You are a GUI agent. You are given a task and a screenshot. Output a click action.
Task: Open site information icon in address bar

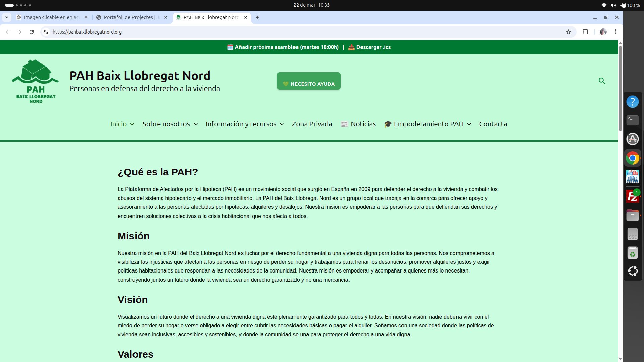(46, 32)
